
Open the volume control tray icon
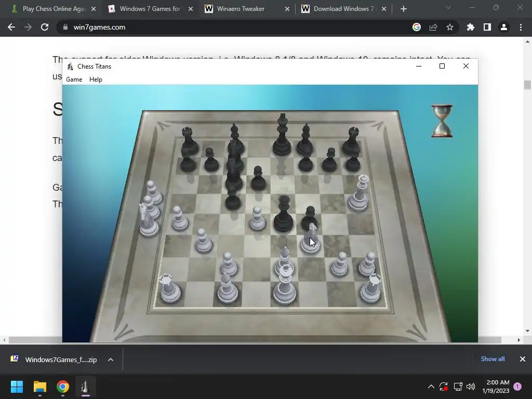471,387
